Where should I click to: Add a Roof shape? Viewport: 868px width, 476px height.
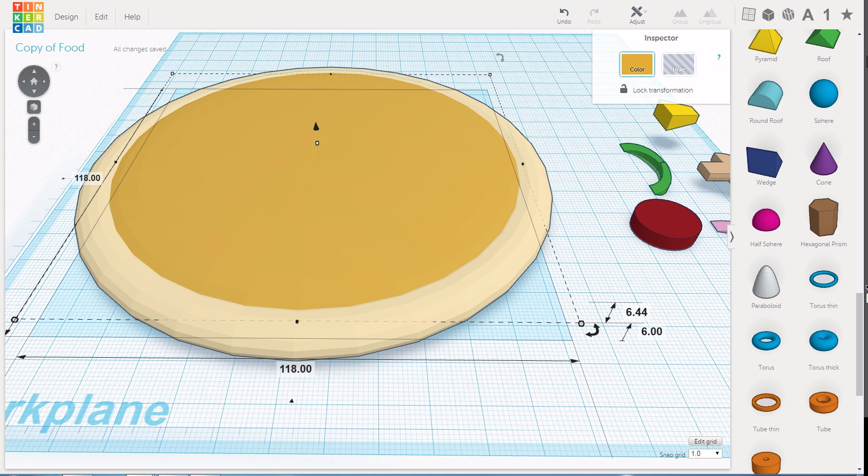tap(824, 45)
